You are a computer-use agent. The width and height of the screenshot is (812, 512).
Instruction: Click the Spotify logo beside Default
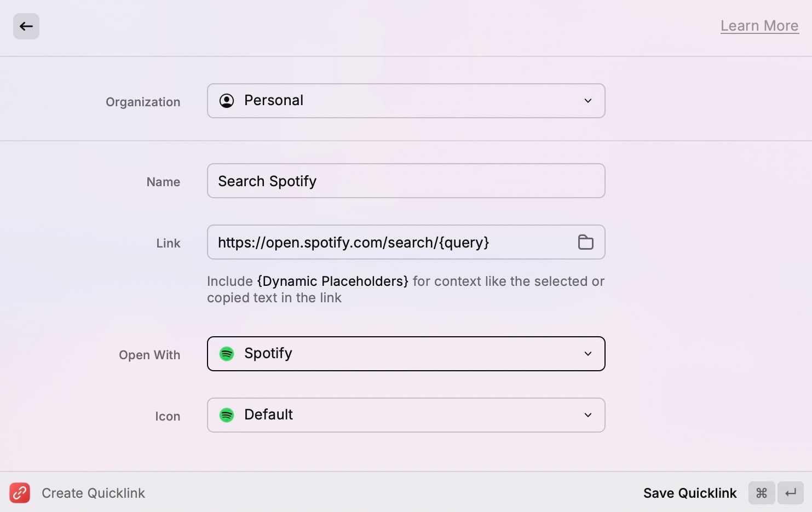pos(227,415)
